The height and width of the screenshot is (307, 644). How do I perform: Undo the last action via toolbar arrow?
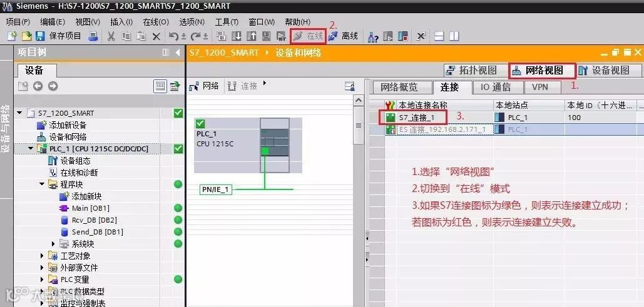point(174,36)
